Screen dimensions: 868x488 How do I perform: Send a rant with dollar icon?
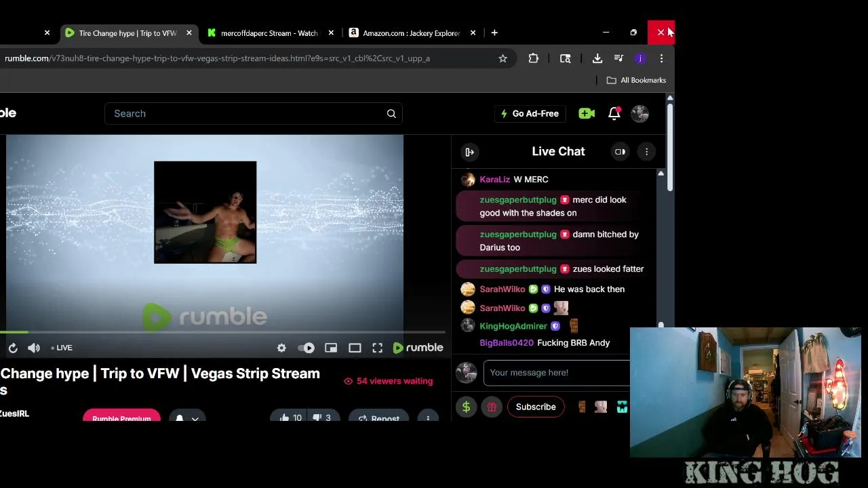(x=466, y=407)
